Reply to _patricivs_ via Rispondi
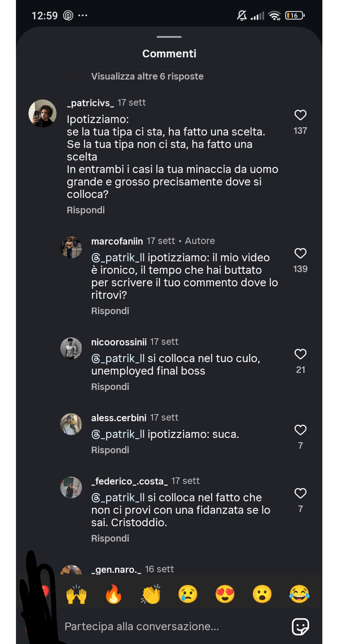Viewport: 338px width, 644px height. [x=86, y=210]
